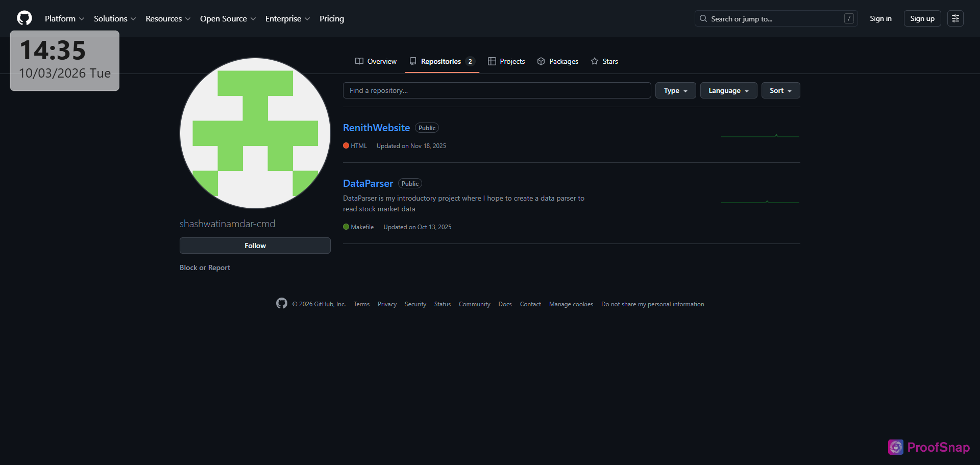Open the GitHub homepage logo
Image resolution: width=980 pixels, height=465 pixels.
[24, 18]
